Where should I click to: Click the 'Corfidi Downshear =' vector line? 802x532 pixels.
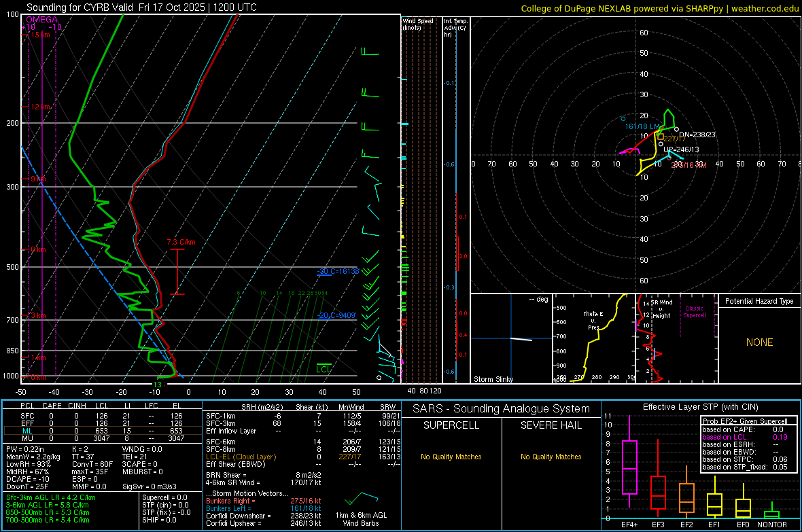pos(264,516)
